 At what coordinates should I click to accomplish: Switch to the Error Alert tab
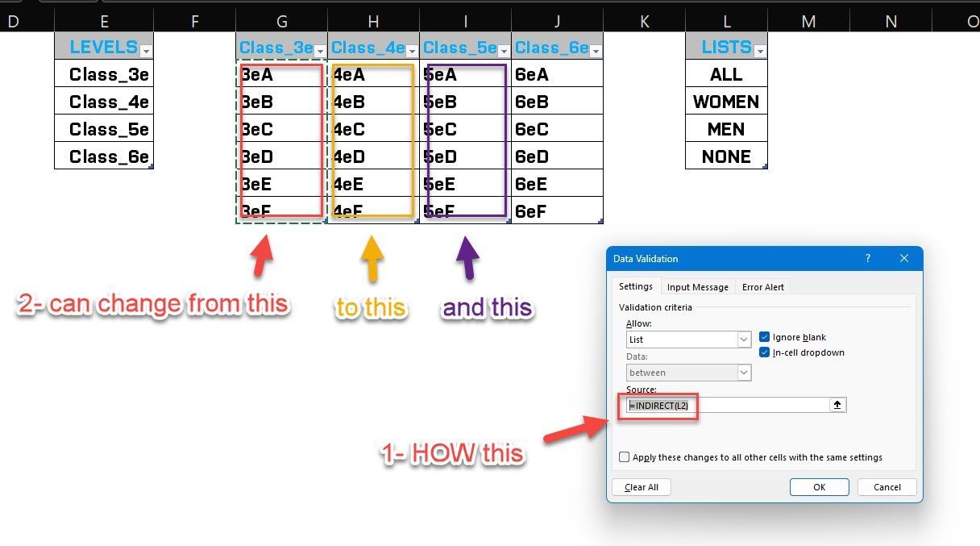tap(762, 286)
